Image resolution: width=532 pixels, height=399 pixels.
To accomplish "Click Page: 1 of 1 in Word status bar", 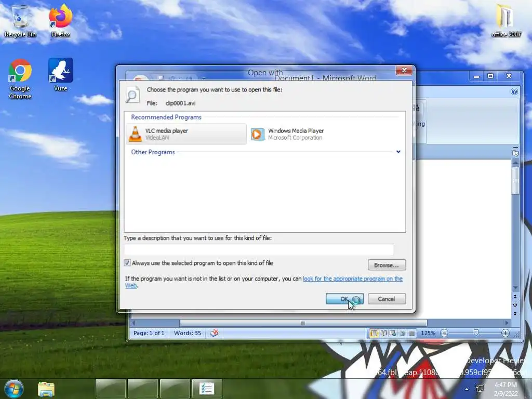I will click(149, 333).
